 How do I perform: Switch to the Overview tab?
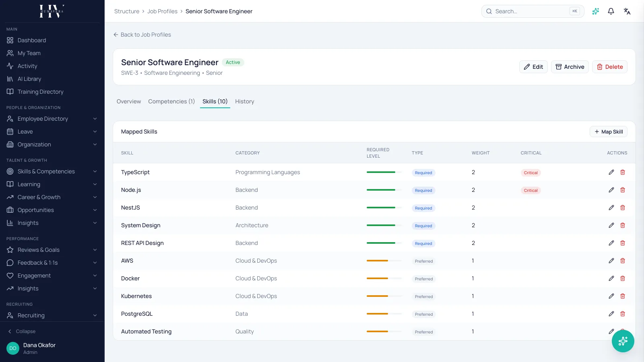point(129,101)
